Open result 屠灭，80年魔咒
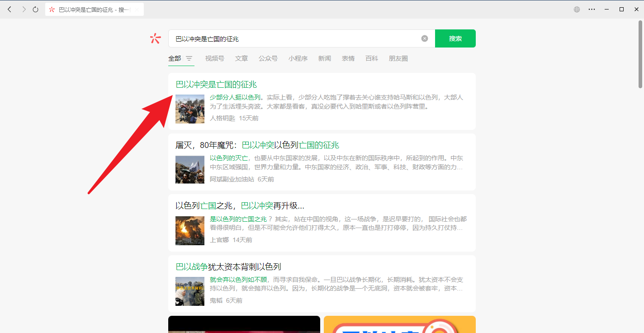644x333 pixels. [x=257, y=145]
